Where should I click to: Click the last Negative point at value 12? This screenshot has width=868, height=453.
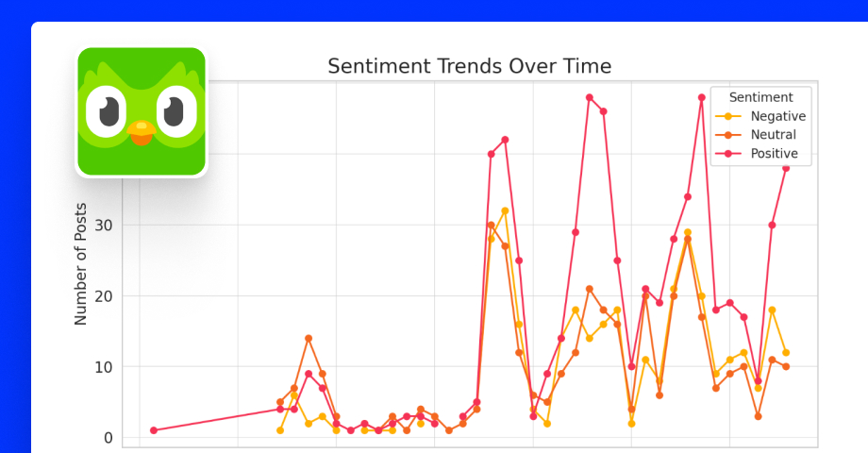click(x=786, y=353)
